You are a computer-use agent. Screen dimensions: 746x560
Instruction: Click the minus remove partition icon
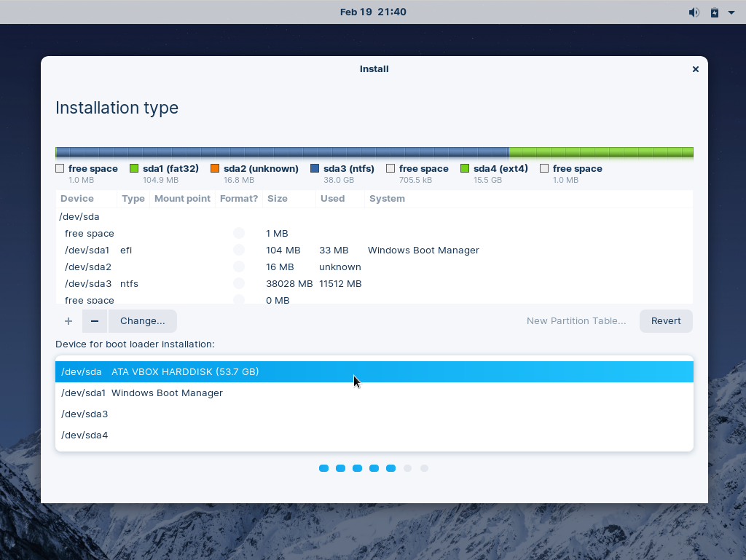click(95, 321)
